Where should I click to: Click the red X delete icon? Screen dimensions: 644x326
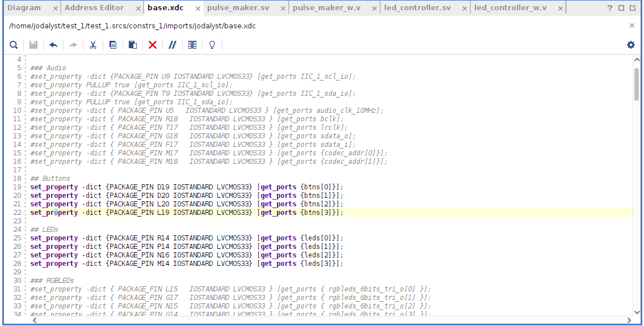153,45
